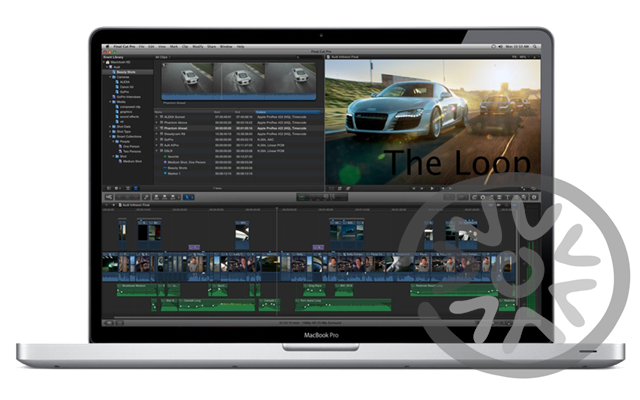The width and height of the screenshot is (640, 400).
Task: Hide the Event Library with bottom-left button
Action: coord(109,188)
